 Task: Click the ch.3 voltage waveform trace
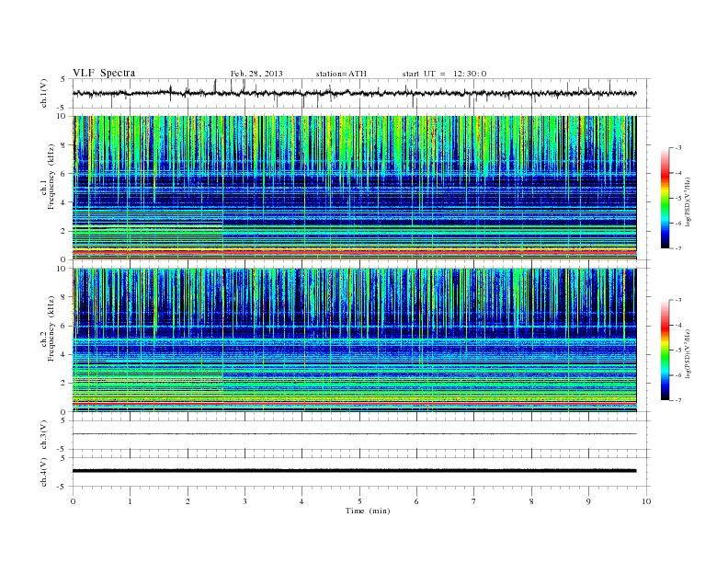coord(354,434)
